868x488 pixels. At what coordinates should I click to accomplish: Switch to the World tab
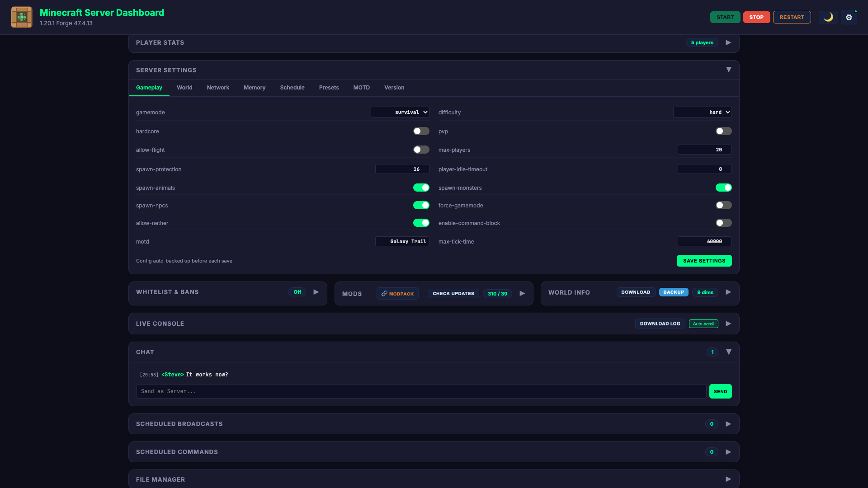(184, 87)
